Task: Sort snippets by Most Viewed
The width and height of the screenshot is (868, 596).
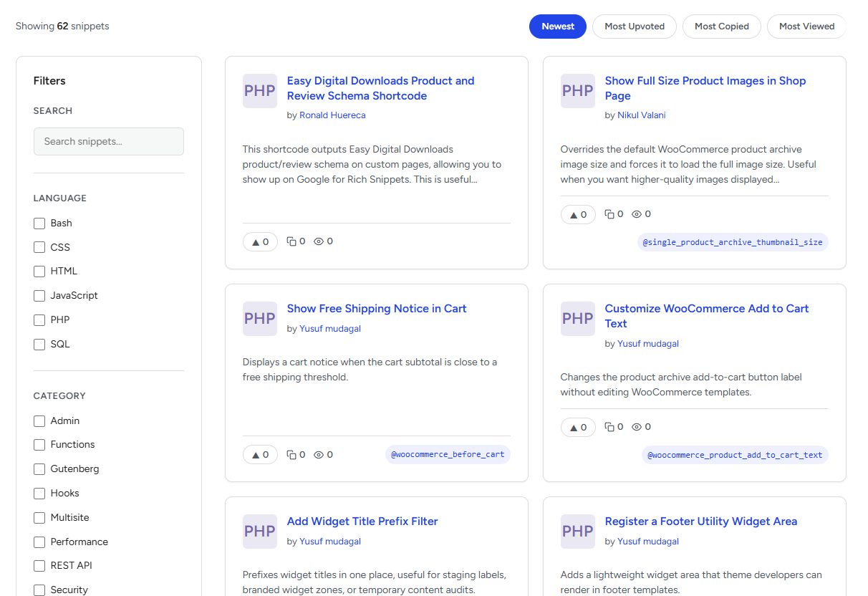Action: [806, 27]
